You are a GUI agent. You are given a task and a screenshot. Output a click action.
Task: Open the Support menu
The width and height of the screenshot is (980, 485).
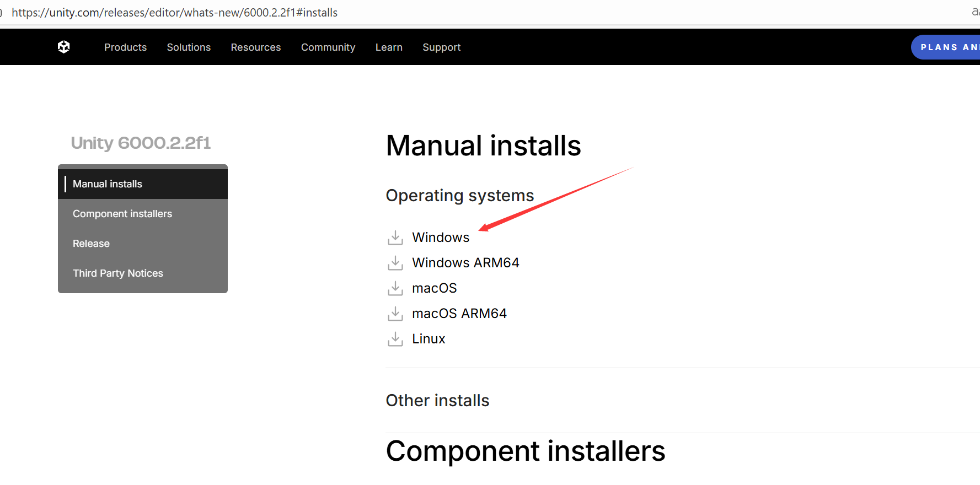pos(442,47)
